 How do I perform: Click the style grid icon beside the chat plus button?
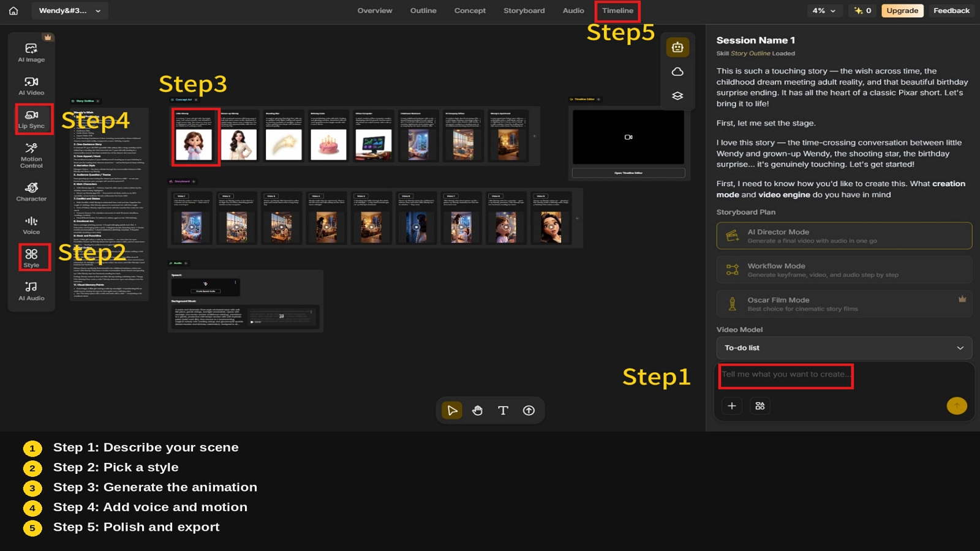point(760,406)
